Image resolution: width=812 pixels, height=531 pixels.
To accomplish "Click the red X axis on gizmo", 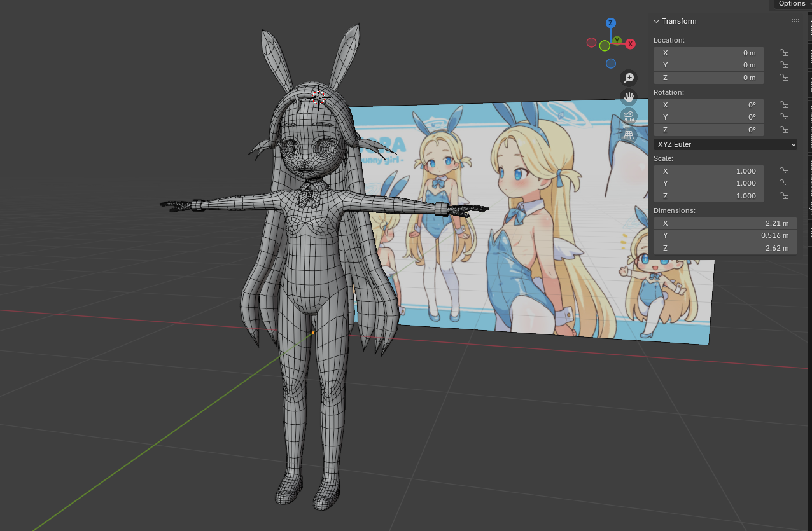I will (x=631, y=44).
